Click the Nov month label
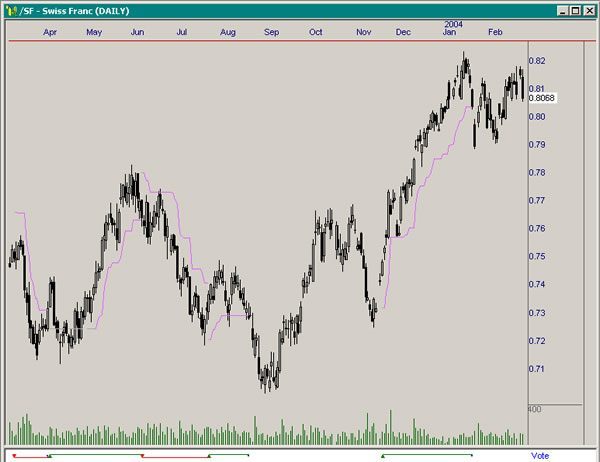 click(363, 32)
